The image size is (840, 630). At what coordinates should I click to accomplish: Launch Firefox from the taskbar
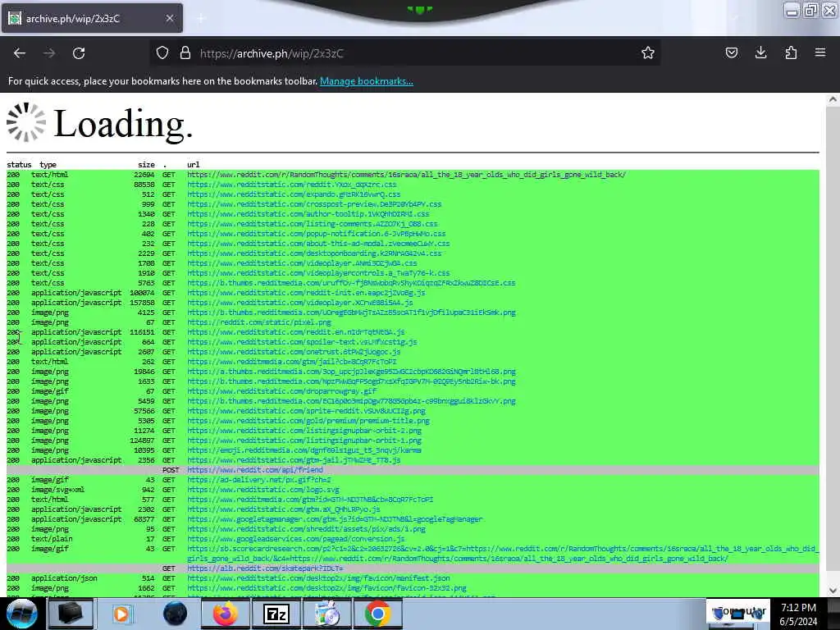[x=226, y=614]
